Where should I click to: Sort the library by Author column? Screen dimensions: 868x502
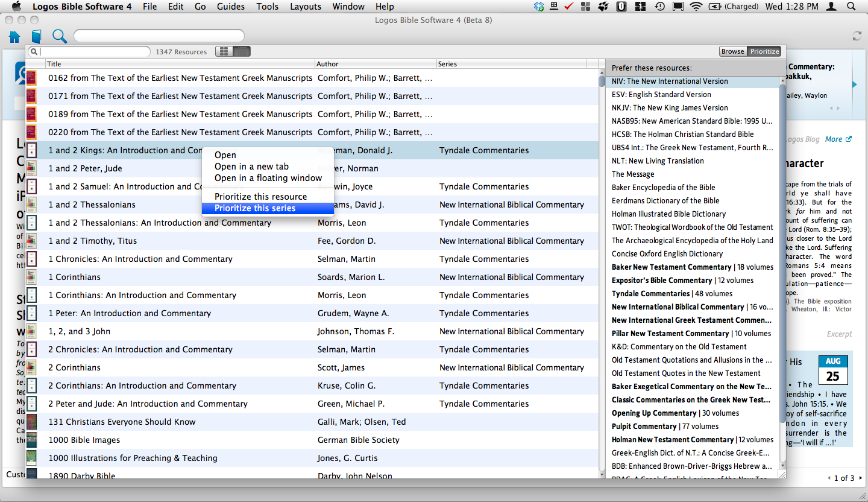(376, 64)
